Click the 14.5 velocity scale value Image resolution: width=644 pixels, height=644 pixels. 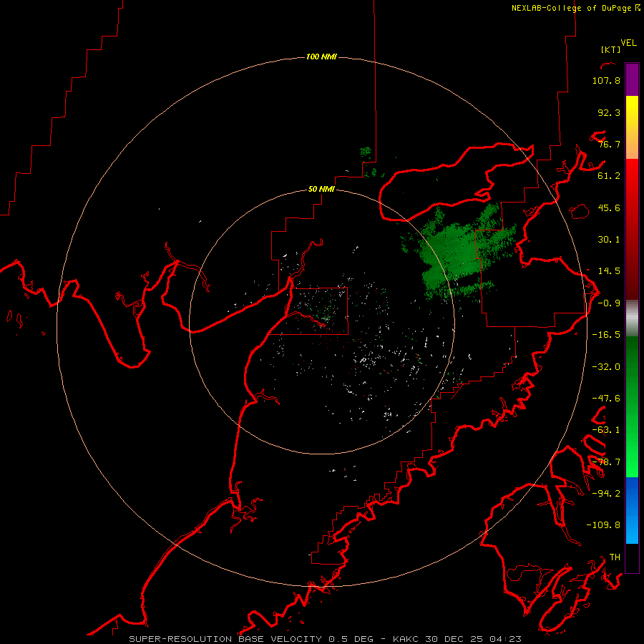click(609, 271)
